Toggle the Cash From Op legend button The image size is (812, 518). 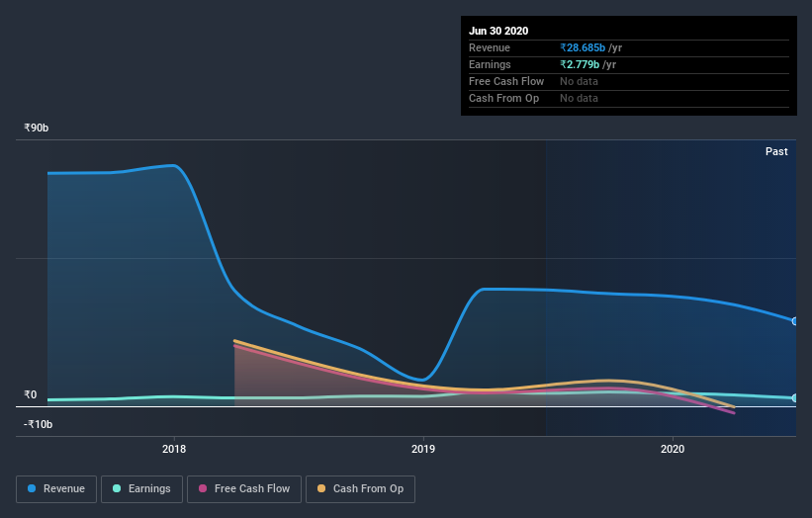(x=360, y=489)
